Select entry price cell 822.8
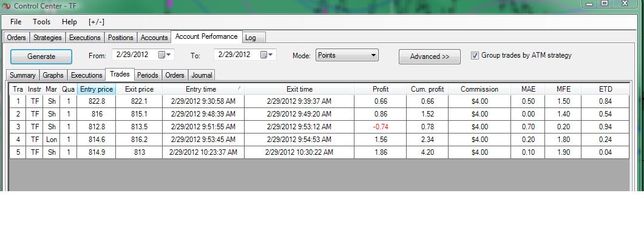Screen dimensions: 644x227 (x=96, y=101)
